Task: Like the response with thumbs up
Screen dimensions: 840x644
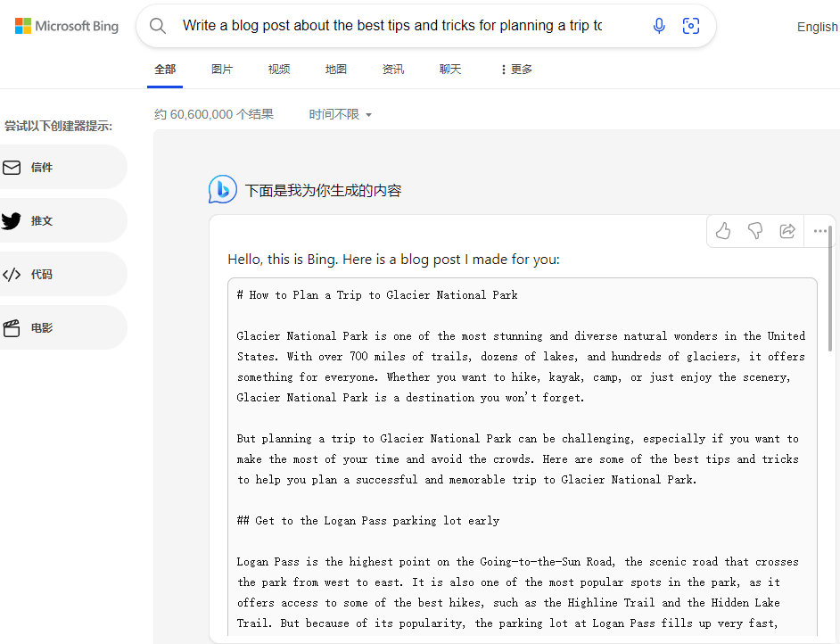Action: [x=723, y=231]
